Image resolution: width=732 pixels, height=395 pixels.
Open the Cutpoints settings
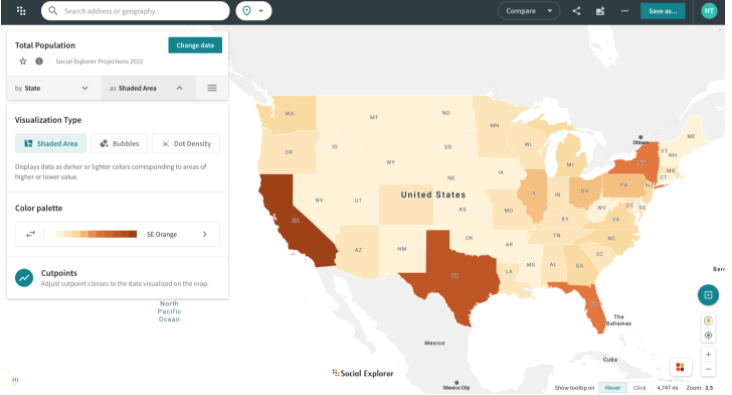click(x=118, y=278)
